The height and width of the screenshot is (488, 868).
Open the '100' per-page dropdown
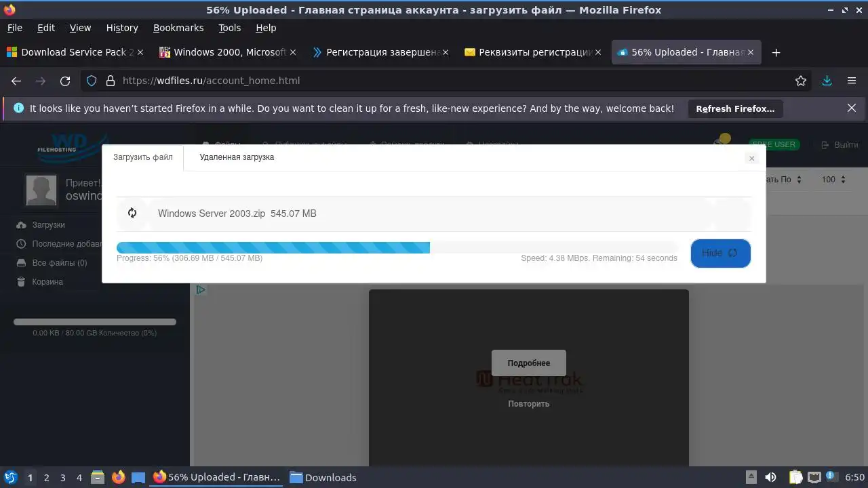[x=833, y=180]
